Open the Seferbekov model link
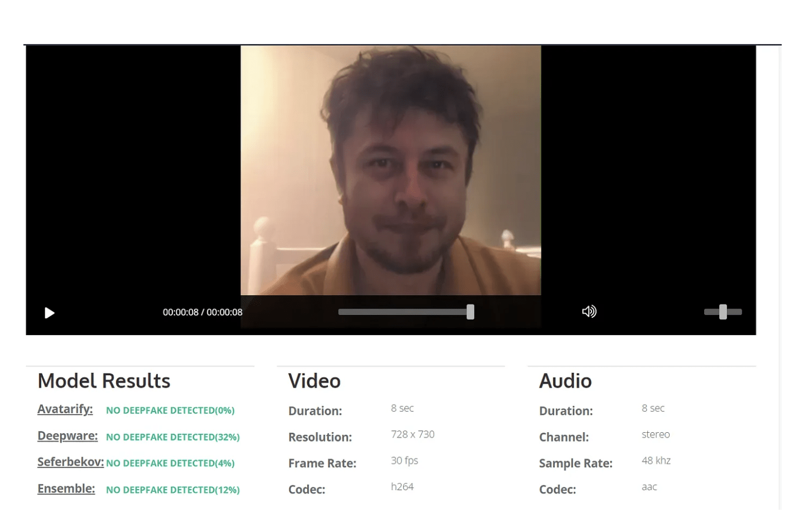The image size is (804, 532). [x=71, y=462]
